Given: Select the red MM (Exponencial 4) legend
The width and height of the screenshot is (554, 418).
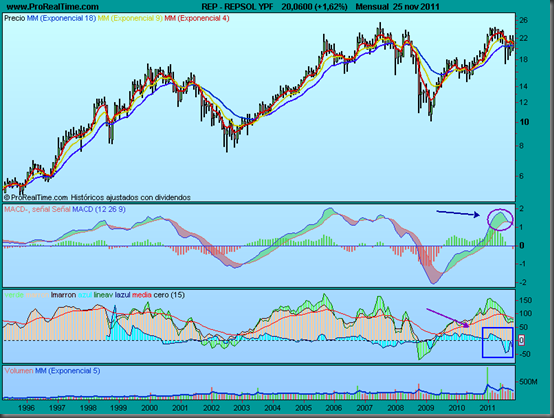Looking at the screenshot, I should 197,18.
